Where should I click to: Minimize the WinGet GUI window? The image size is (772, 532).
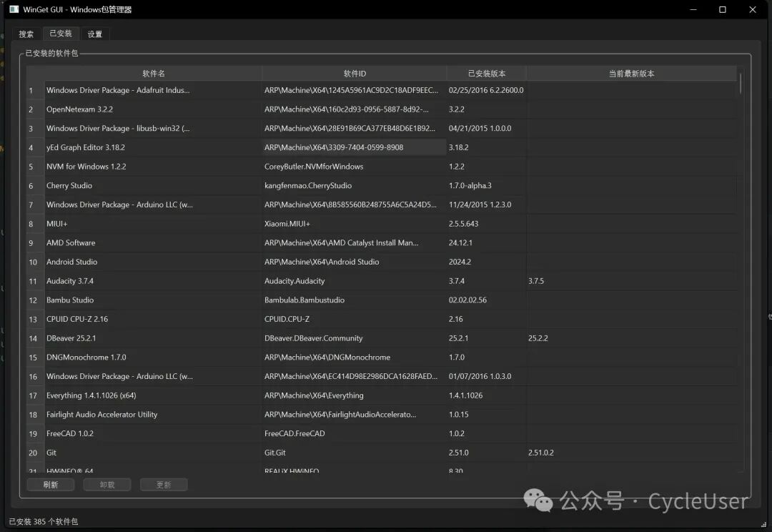[693, 9]
